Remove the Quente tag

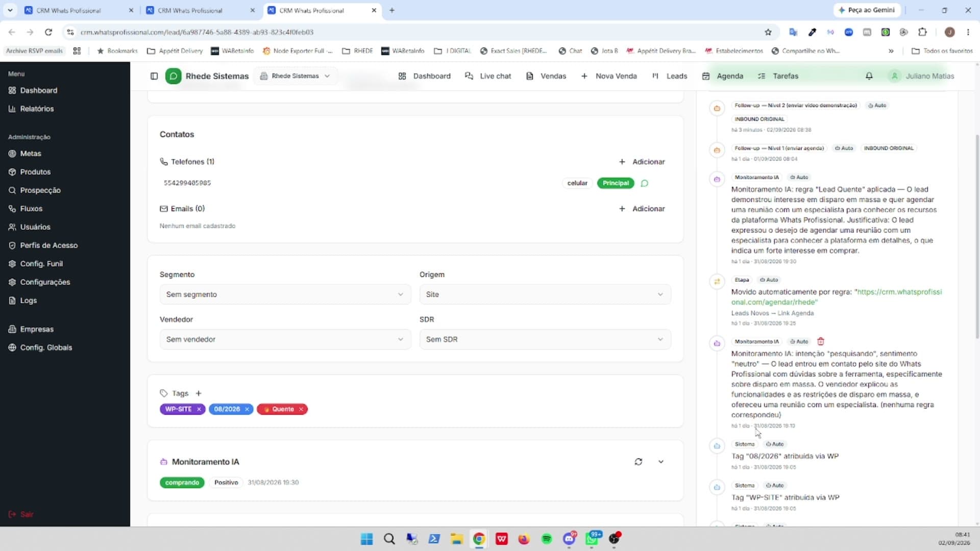click(301, 409)
